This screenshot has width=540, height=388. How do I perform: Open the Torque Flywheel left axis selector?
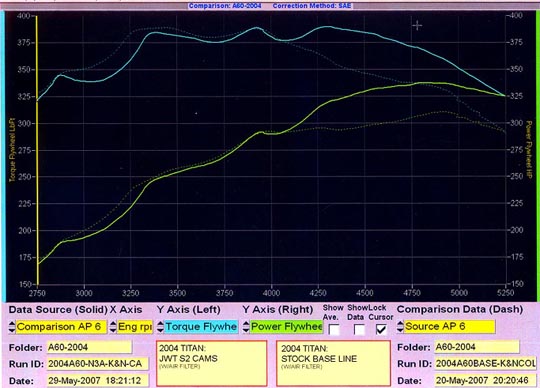(201, 327)
